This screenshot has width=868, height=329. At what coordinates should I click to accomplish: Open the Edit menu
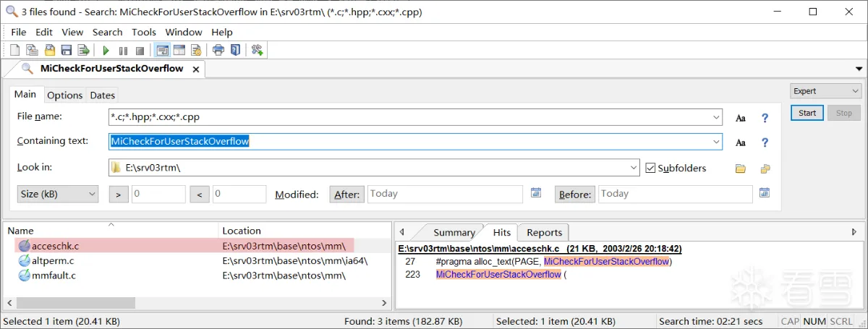point(44,32)
